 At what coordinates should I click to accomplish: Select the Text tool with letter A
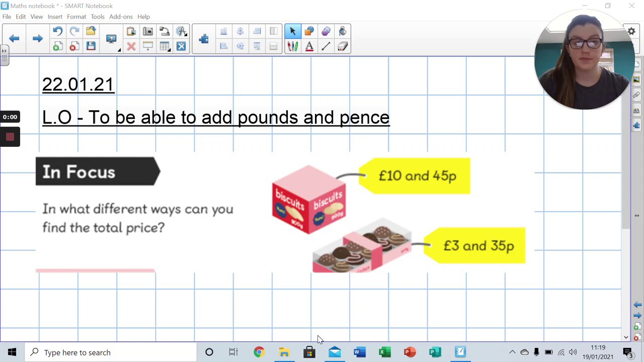(x=309, y=46)
